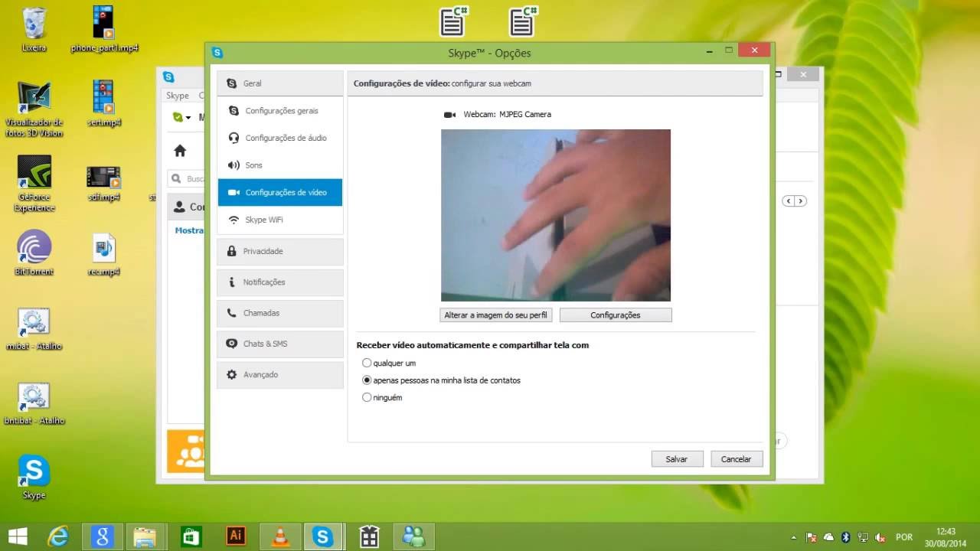Select 'apenas pessoas na minha lista de contatos'
Viewport: 980px width, 551px height.
pos(367,380)
